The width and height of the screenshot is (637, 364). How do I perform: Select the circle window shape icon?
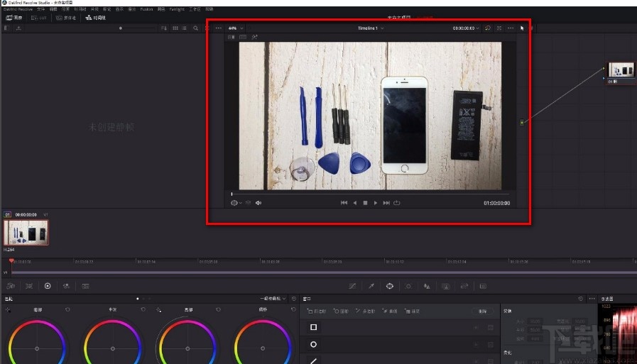tap(313, 344)
